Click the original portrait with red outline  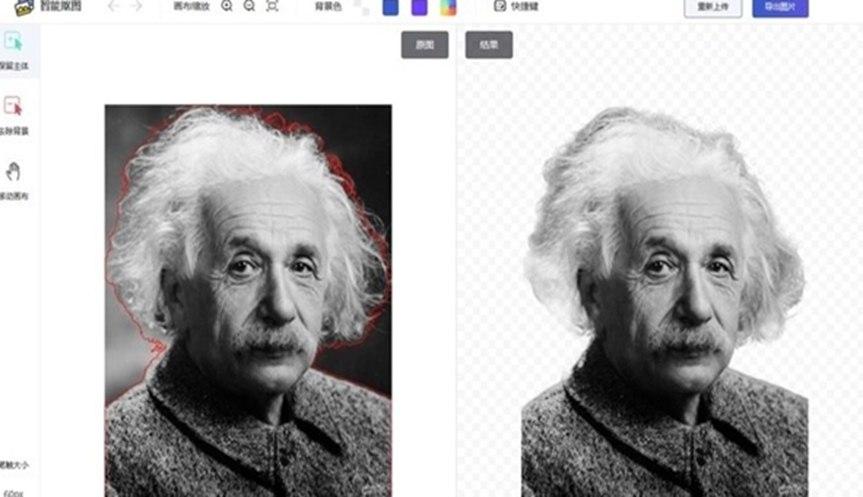[x=248, y=301]
